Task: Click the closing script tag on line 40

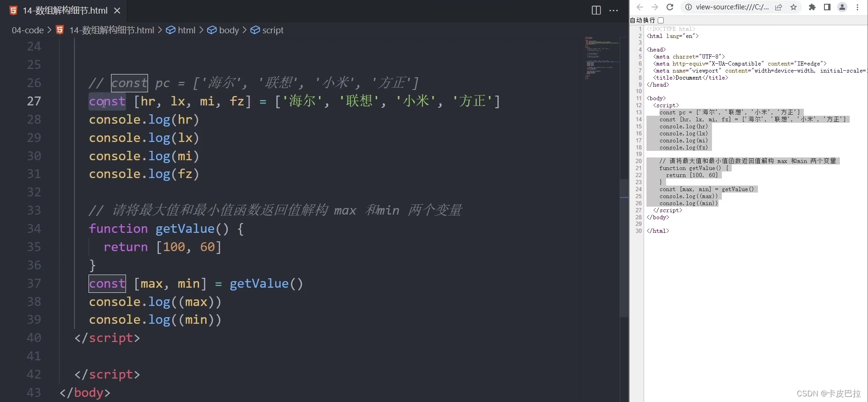Action: [107, 338]
